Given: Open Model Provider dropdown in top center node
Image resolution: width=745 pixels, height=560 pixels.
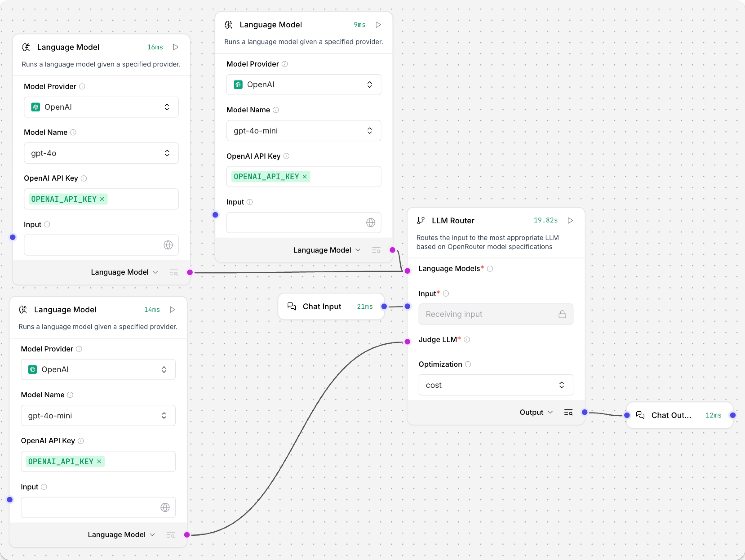Looking at the screenshot, I should click(x=304, y=84).
